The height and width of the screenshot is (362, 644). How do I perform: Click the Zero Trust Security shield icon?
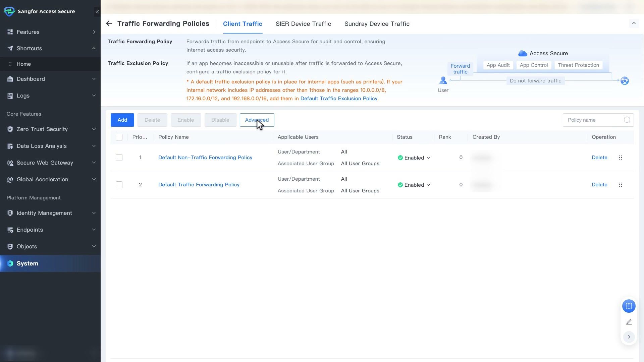coord(10,129)
